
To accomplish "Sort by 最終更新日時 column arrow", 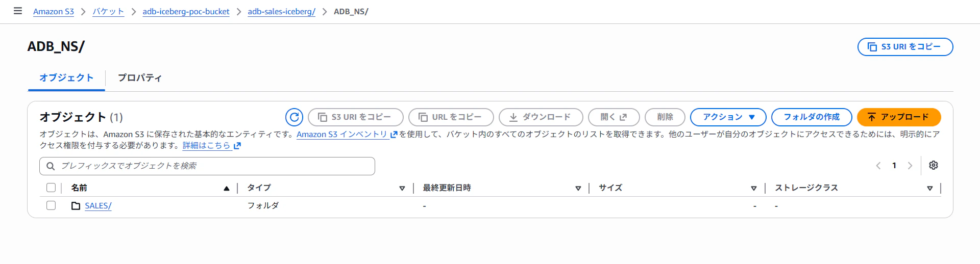I will pos(578,189).
